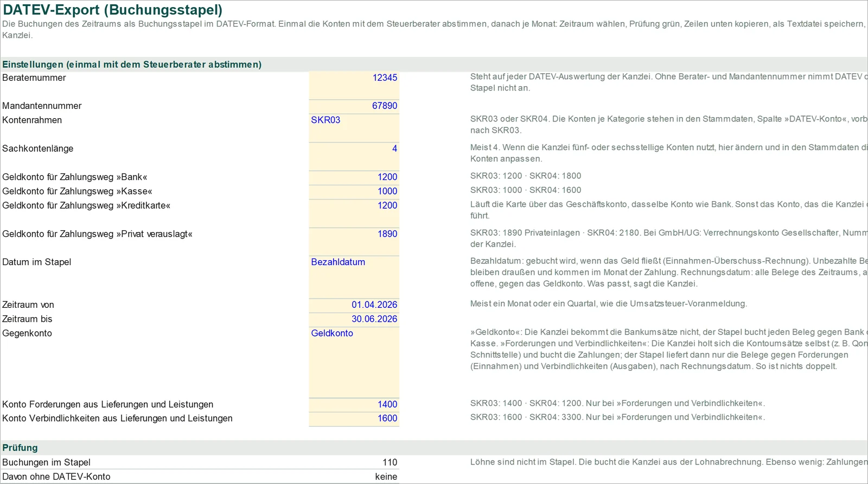
Task: Select the Bank Geldkonto cell
Action: click(354, 177)
